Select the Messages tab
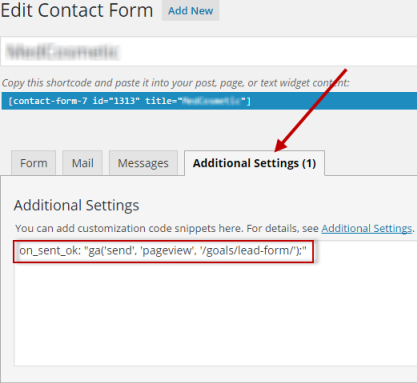417x383 pixels. 143,163
